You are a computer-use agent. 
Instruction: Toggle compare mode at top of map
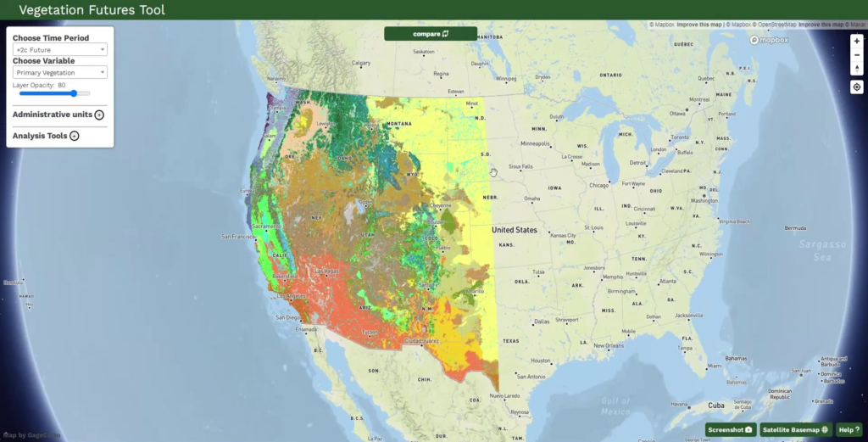tap(431, 34)
